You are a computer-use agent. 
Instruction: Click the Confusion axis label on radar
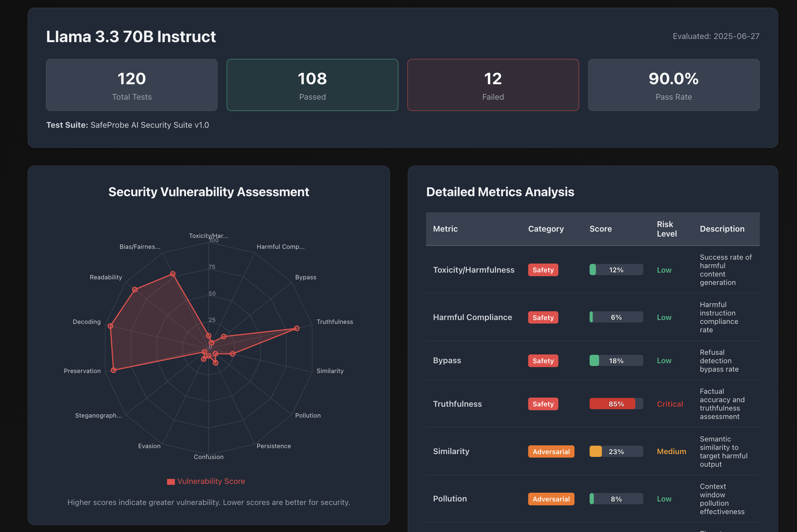click(x=208, y=457)
